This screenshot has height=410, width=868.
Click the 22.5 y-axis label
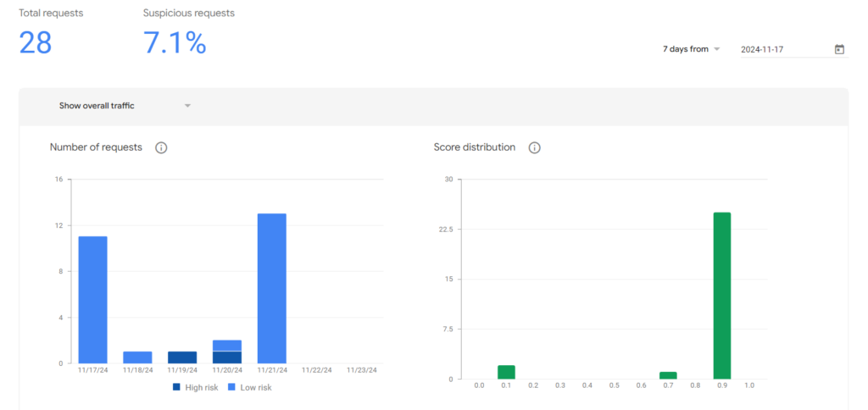coord(444,229)
